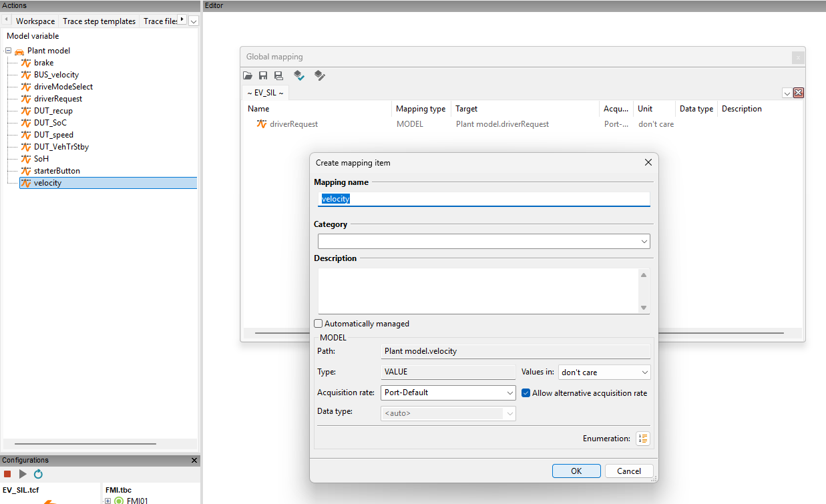The width and height of the screenshot is (826, 504).
Task: Close the EV_SIL mapping tab with red X
Action: (x=798, y=93)
